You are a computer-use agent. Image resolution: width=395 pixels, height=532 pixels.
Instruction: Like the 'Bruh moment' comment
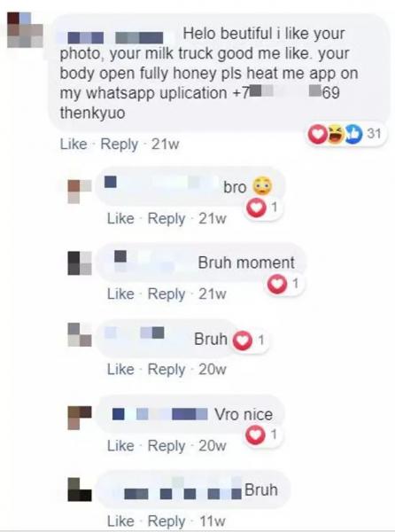pyautogui.click(x=120, y=293)
